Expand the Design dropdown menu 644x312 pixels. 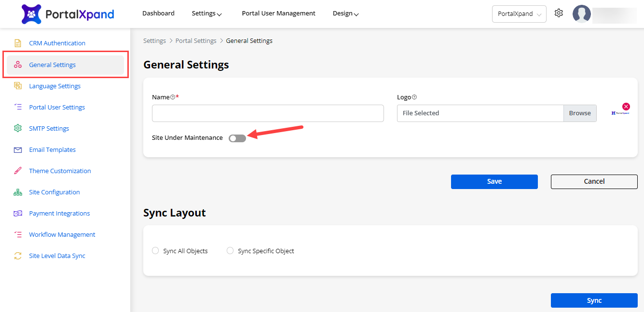[345, 14]
